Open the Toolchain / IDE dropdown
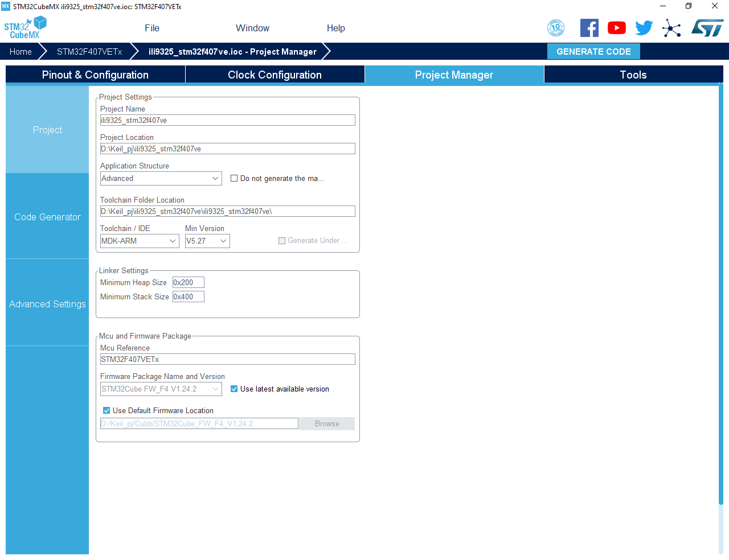This screenshot has width=729, height=560. (140, 241)
